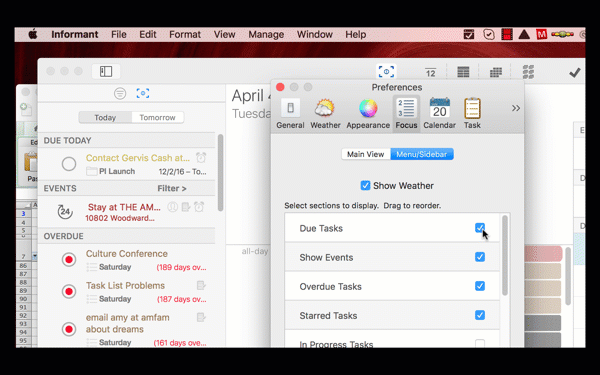This screenshot has width=600, height=375.
Task: Uncheck the Due Tasks section checkbox
Action: (480, 228)
